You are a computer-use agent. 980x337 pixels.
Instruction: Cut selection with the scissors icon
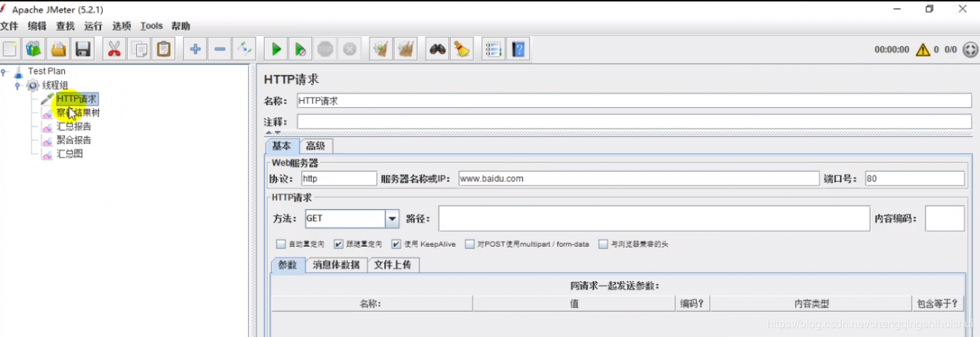[114, 50]
